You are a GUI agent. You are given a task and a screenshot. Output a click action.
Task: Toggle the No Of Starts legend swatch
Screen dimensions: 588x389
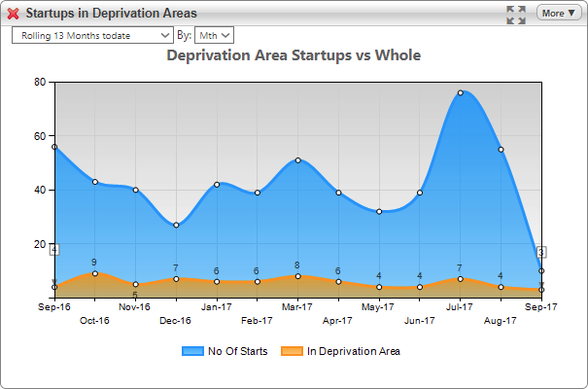192,351
